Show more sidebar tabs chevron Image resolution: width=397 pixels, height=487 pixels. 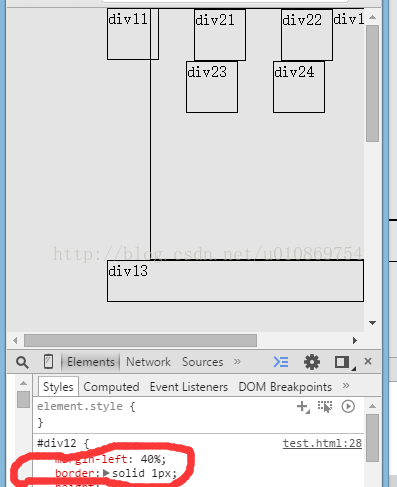tap(346, 386)
